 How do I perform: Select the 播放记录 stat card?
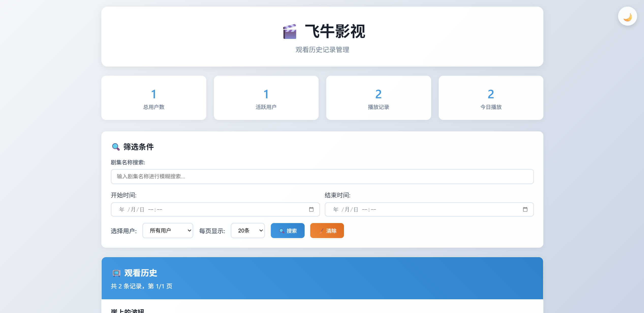pyautogui.click(x=379, y=98)
